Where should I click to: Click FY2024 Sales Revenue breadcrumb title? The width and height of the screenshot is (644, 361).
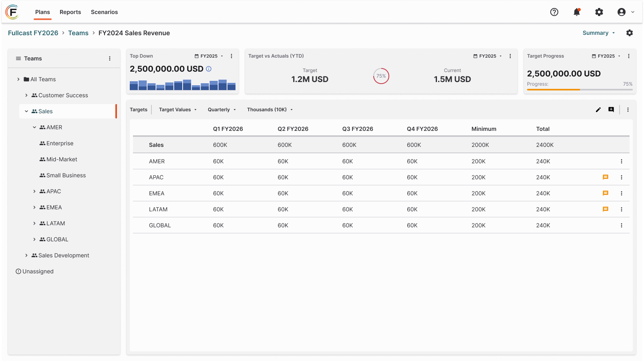[134, 33]
